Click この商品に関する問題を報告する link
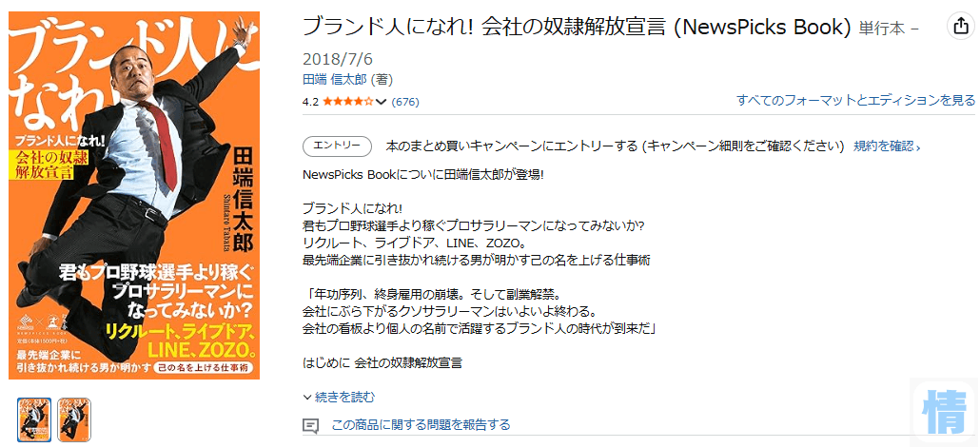 click(x=421, y=425)
